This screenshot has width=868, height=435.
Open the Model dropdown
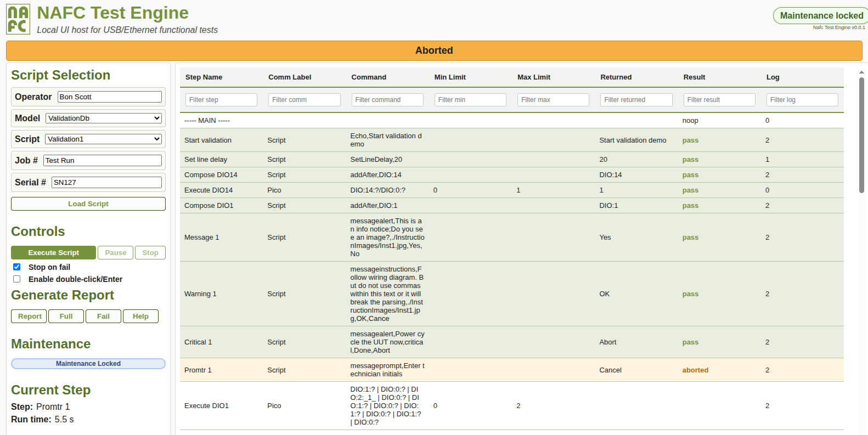103,118
